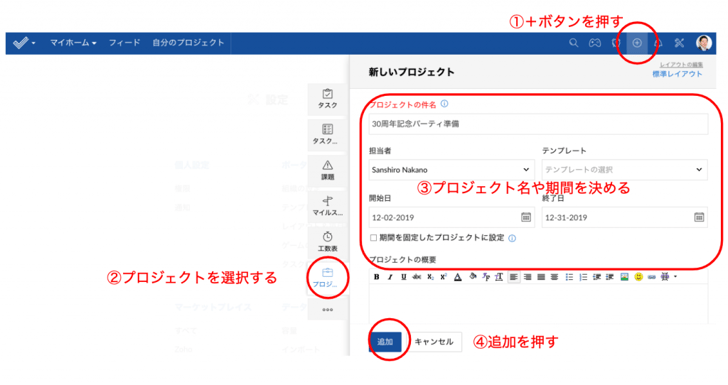The width and height of the screenshot is (728, 385).
Task: Open 自分のプロジェクト in the top menu
Action: point(188,43)
